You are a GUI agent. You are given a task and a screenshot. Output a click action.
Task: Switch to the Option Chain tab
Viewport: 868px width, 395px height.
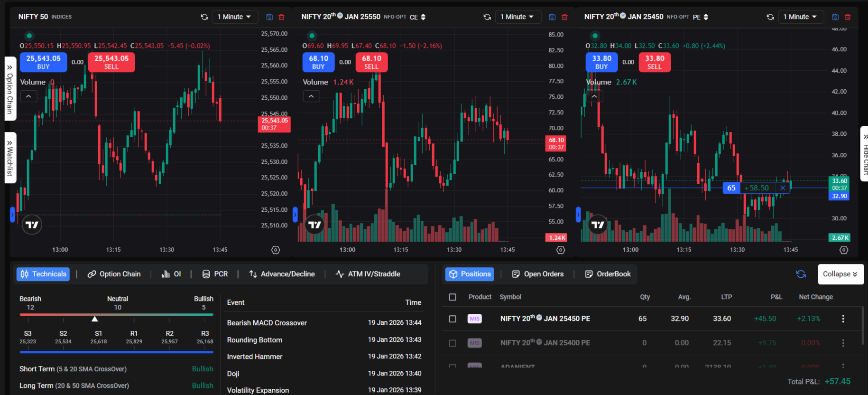114,274
